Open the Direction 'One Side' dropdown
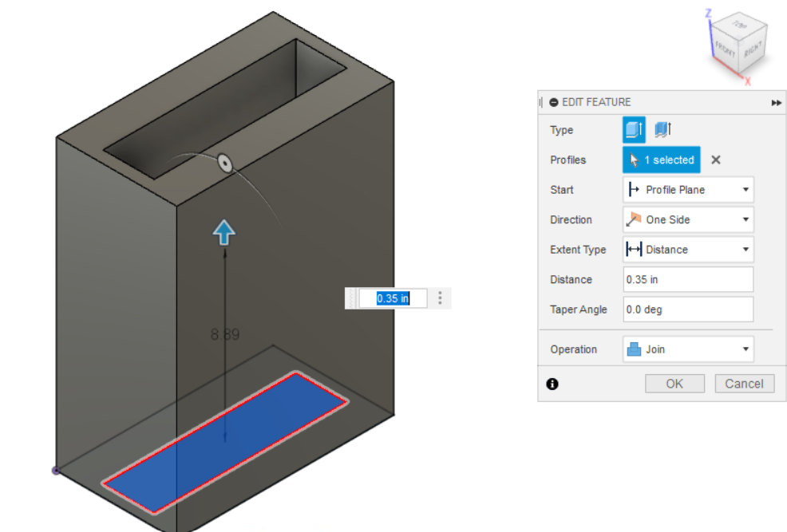 tap(688, 219)
